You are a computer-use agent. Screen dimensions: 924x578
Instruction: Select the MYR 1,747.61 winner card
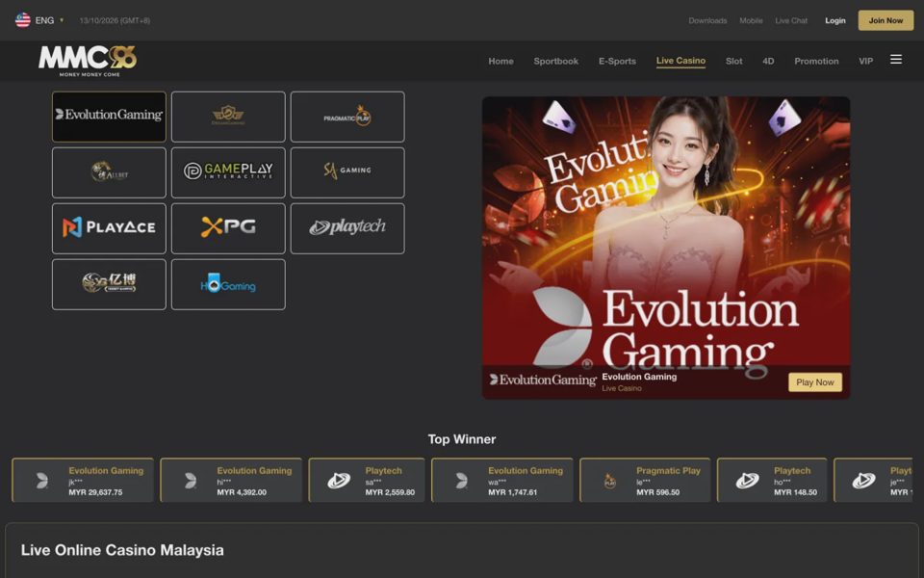coord(502,480)
